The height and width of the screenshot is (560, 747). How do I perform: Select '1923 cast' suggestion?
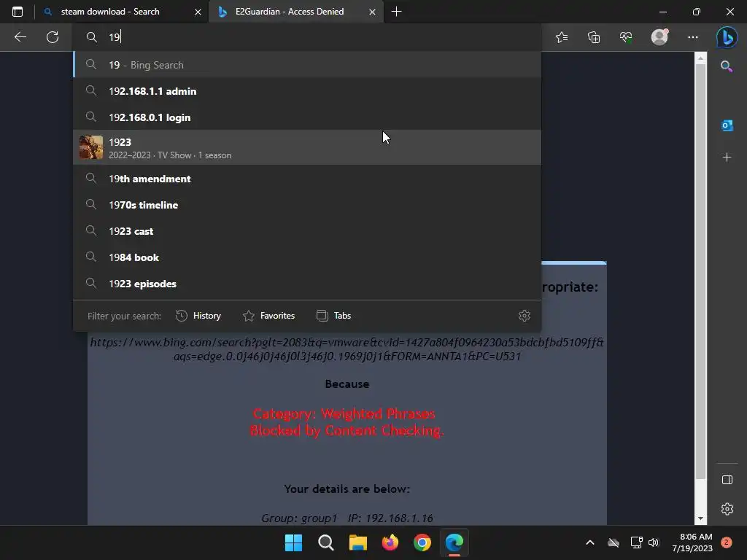pyautogui.click(x=307, y=231)
